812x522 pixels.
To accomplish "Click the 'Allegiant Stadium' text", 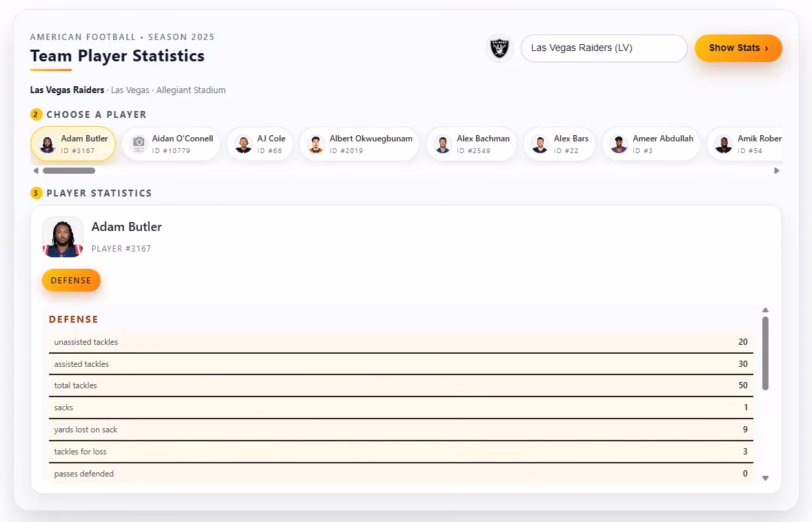I will point(190,90).
